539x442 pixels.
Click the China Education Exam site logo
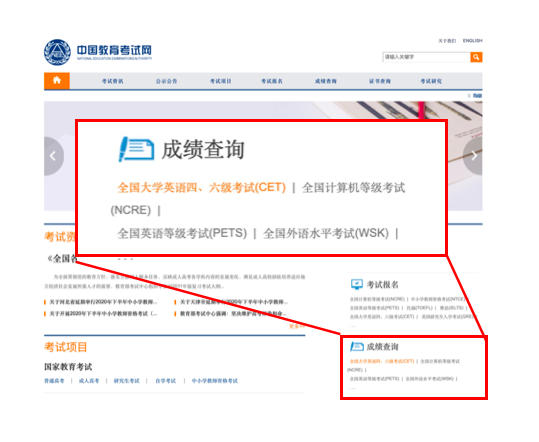click(x=98, y=52)
